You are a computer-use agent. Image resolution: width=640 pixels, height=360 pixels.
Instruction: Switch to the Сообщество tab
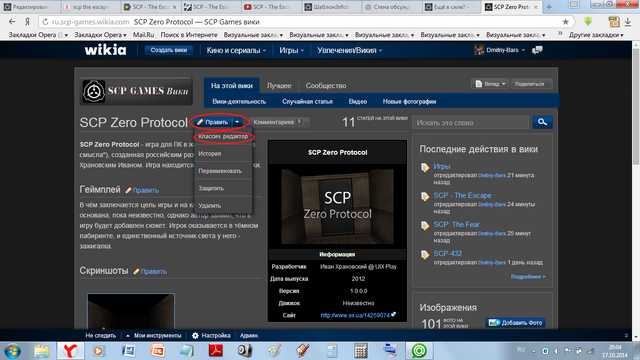[x=326, y=86]
